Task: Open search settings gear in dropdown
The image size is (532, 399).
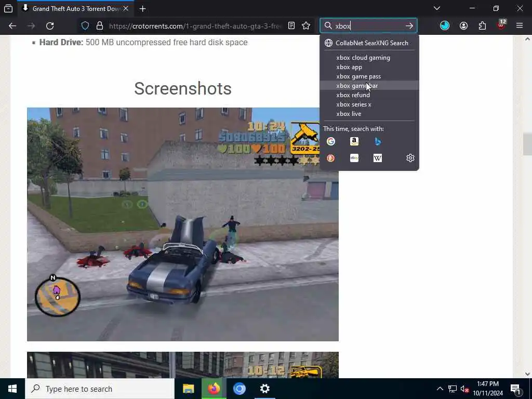Action: point(410,158)
